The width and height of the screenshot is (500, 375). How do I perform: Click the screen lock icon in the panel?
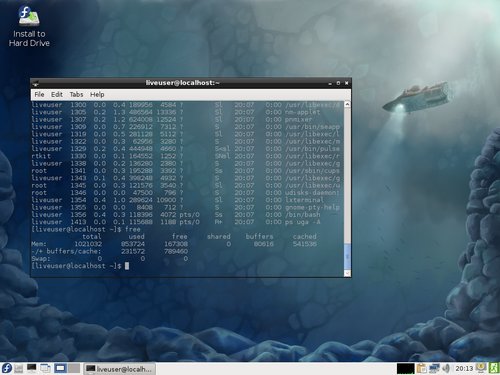pyautogui.click(x=481, y=368)
